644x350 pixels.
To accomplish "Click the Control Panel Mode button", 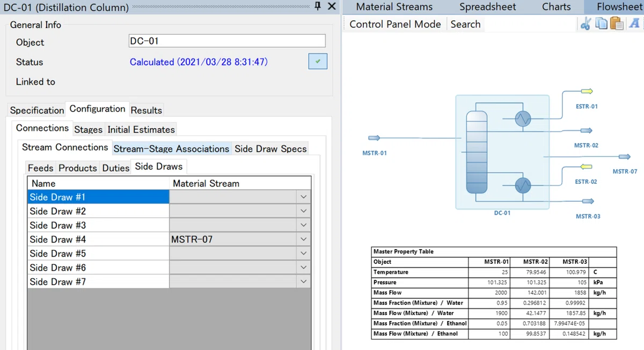I will 395,24.
